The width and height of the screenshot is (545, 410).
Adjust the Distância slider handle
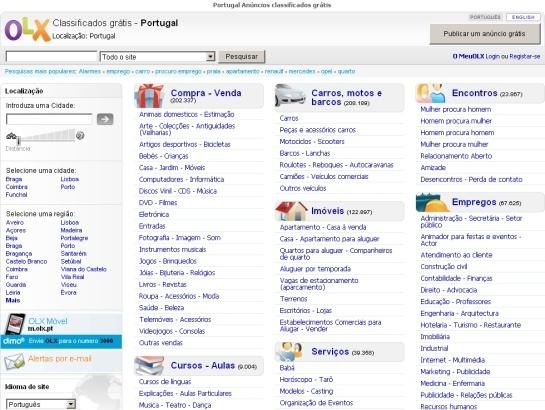tap(18, 140)
